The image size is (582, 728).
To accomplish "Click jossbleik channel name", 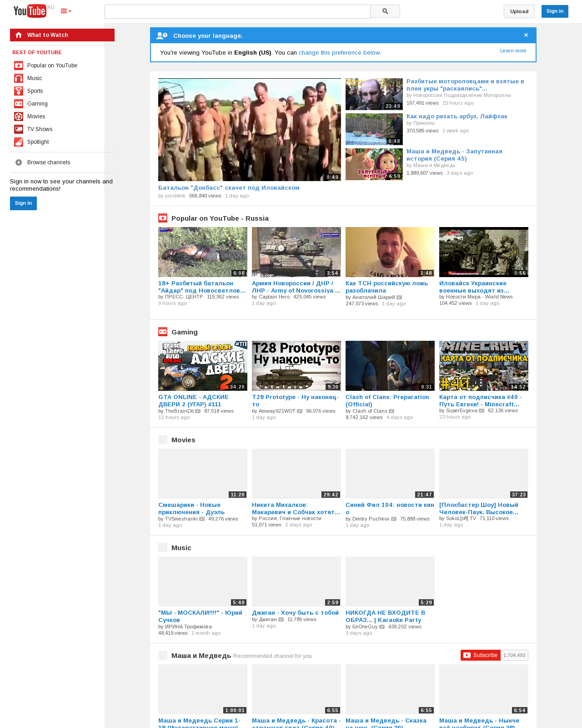I will (175, 196).
